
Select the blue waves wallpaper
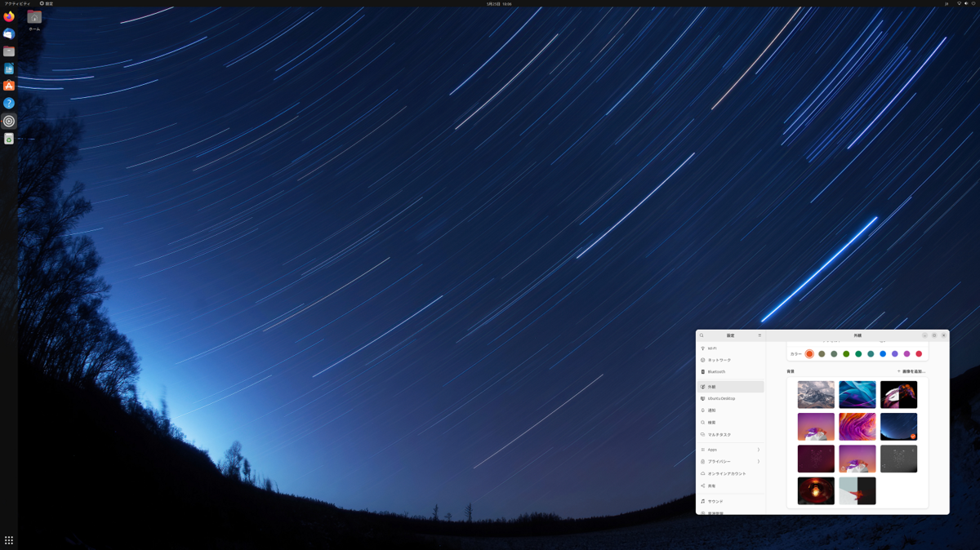pyautogui.click(x=857, y=394)
